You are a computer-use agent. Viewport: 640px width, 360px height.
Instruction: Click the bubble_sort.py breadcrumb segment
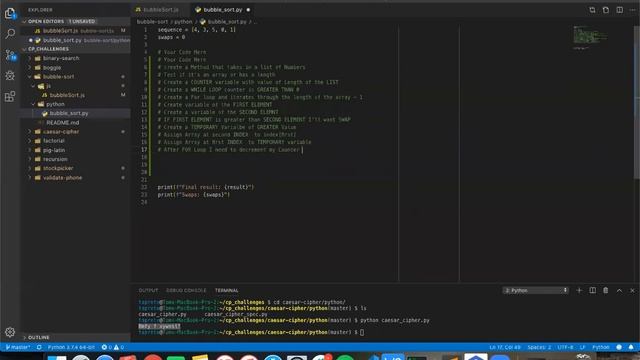[x=223, y=22]
